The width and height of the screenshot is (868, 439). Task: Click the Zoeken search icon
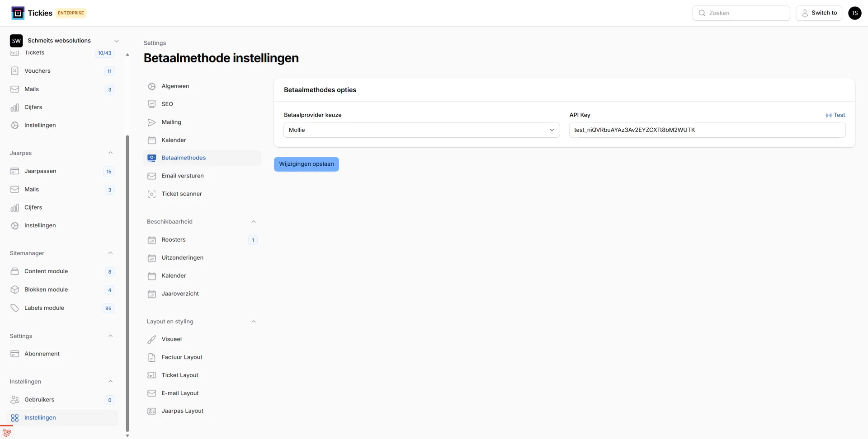pyautogui.click(x=702, y=13)
